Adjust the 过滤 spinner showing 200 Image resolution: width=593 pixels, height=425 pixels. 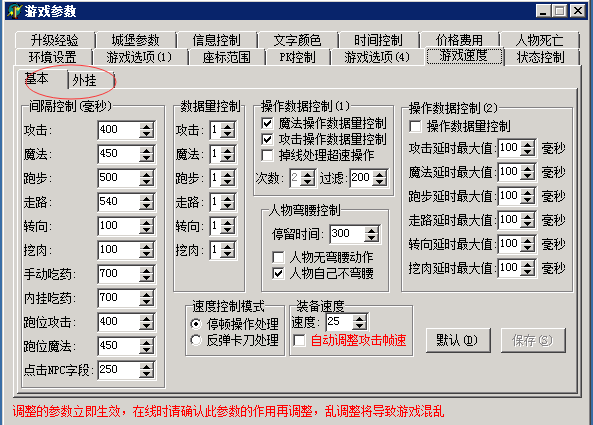379,178
